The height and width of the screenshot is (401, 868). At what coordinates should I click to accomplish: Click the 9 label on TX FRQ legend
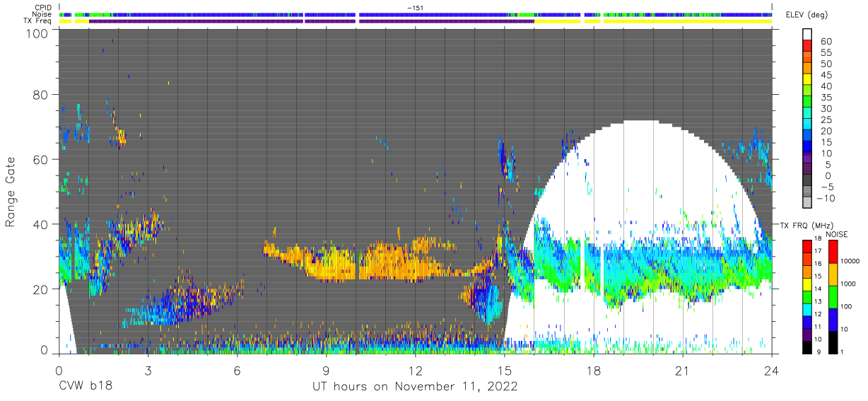click(x=820, y=352)
